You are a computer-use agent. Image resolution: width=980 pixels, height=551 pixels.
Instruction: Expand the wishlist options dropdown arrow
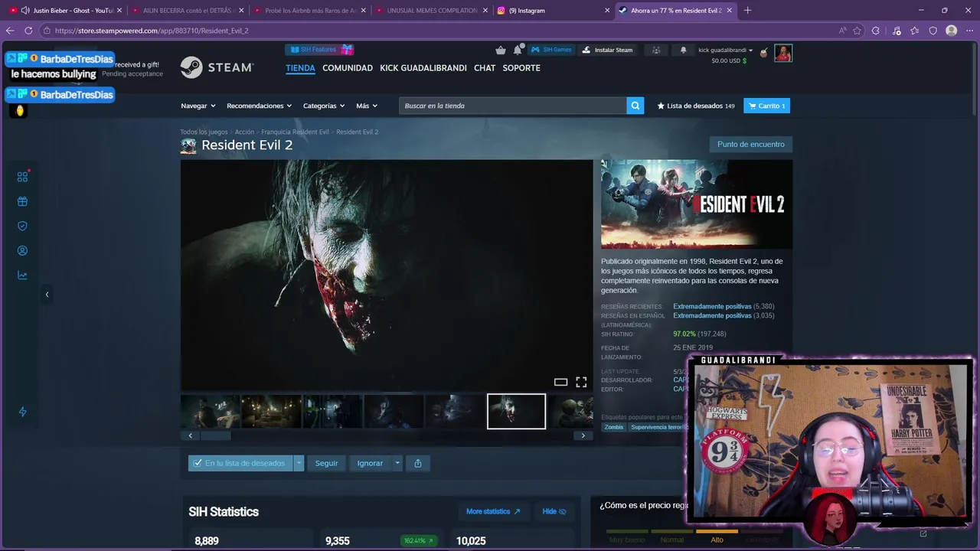click(299, 463)
